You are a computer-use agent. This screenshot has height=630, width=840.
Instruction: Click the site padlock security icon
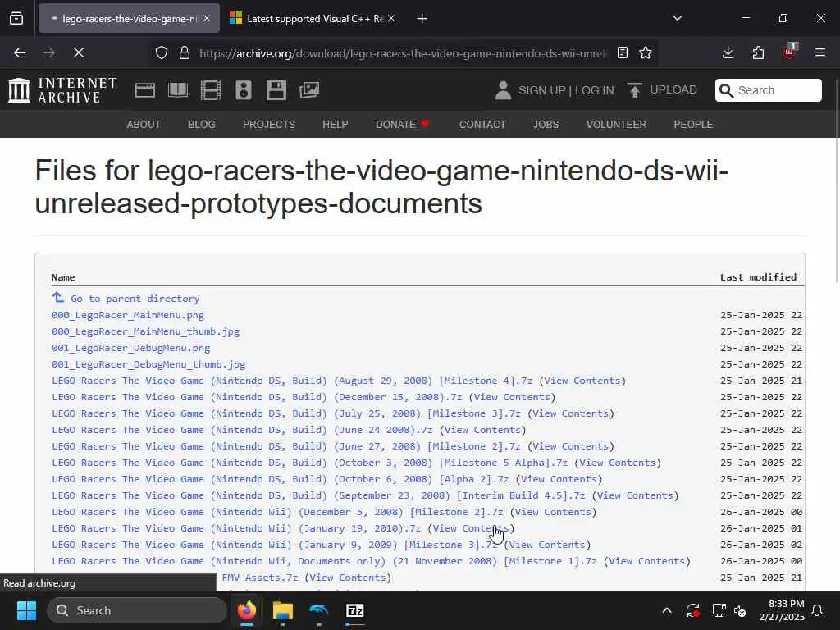(185, 52)
